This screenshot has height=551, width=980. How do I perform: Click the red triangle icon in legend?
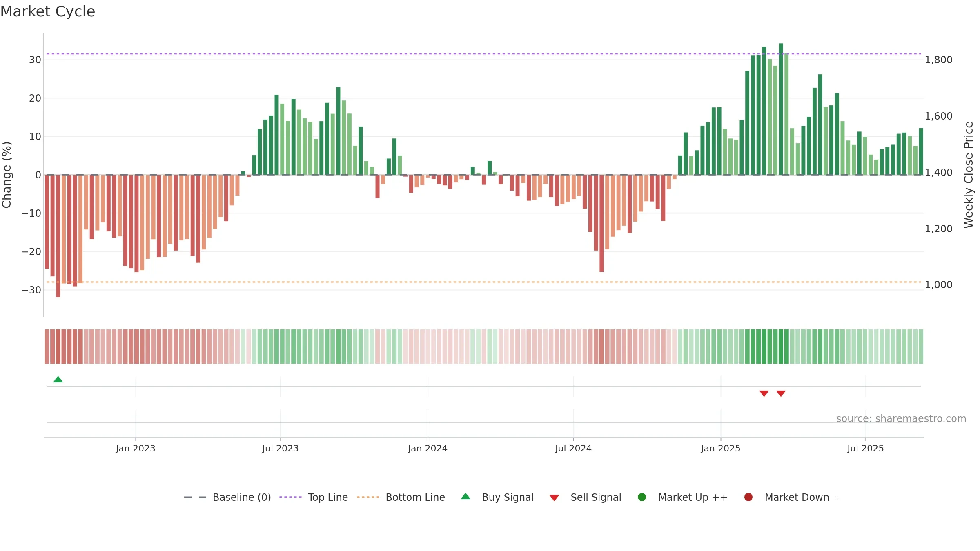[x=554, y=498]
